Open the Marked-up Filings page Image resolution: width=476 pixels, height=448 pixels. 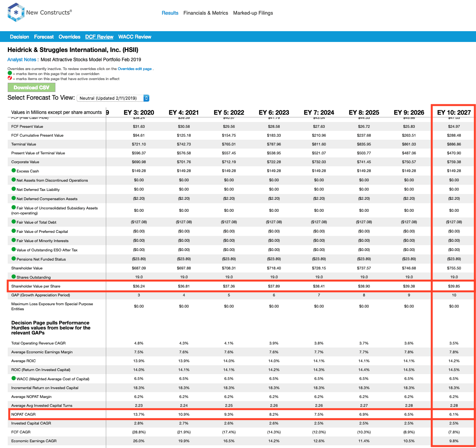(253, 13)
